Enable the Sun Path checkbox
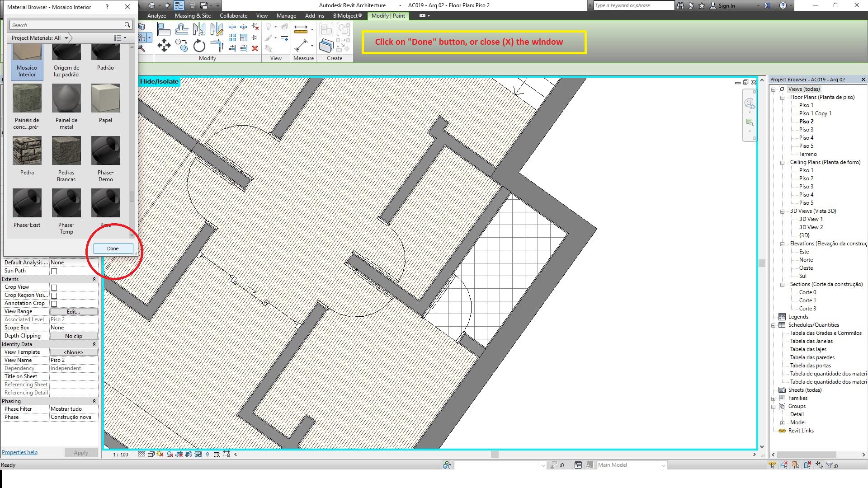The width and height of the screenshot is (868, 488). click(54, 271)
